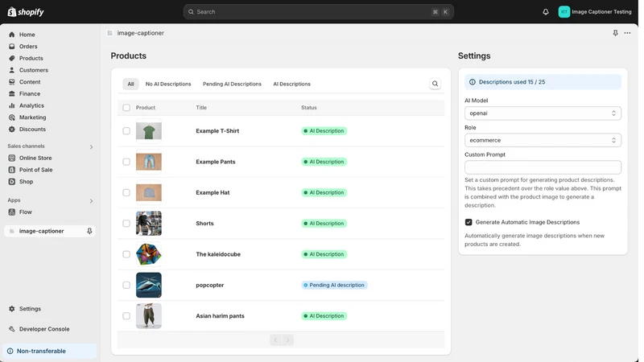The image size is (644, 362).
Task: Click the Asian harim pants thumbnail
Action: (149, 316)
